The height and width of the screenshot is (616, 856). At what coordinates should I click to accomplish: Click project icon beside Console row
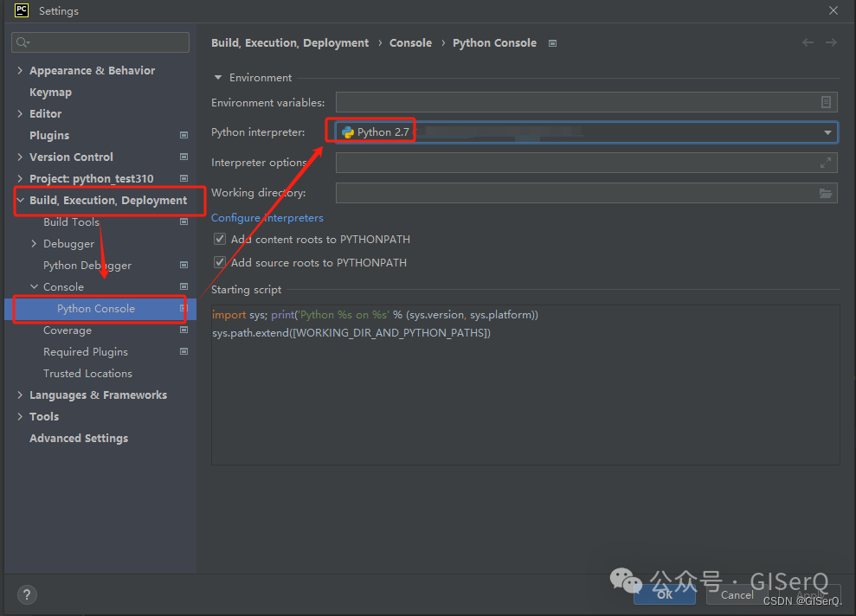click(x=184, y=287)
